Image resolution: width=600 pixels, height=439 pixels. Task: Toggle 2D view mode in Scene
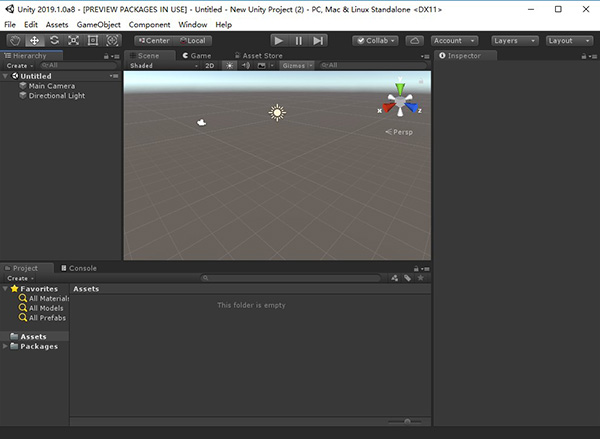click(210, 65)
